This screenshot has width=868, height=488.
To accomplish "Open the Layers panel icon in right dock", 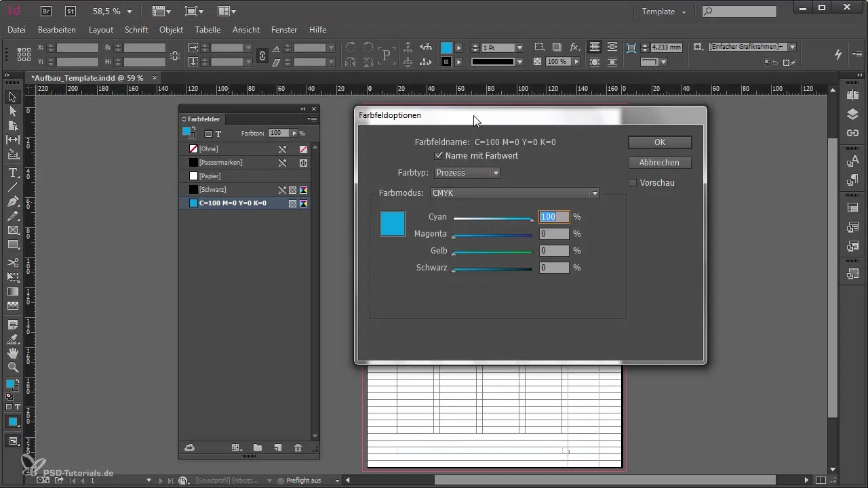I will [x=853, y=114].
